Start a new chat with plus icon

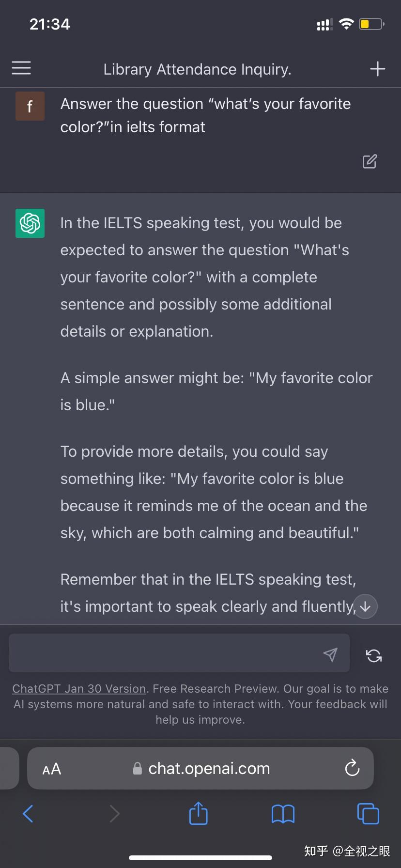[x=378, y=69]
